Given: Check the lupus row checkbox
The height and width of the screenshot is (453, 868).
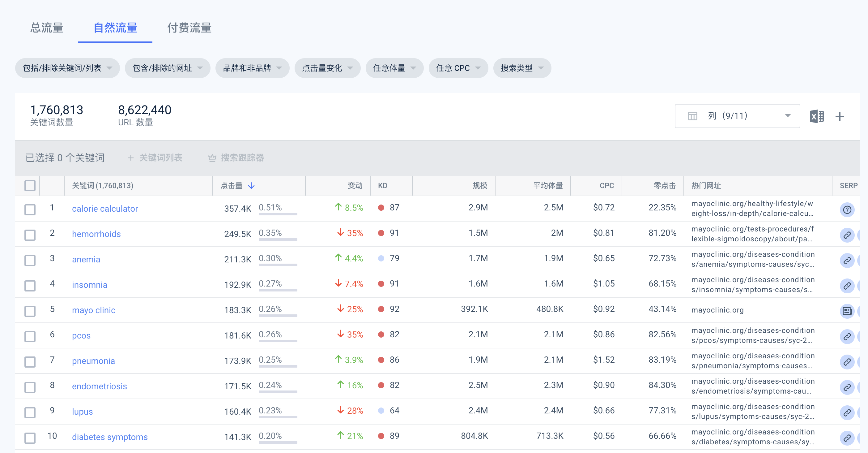Looking at the screenshot, I should pos(30,412).
